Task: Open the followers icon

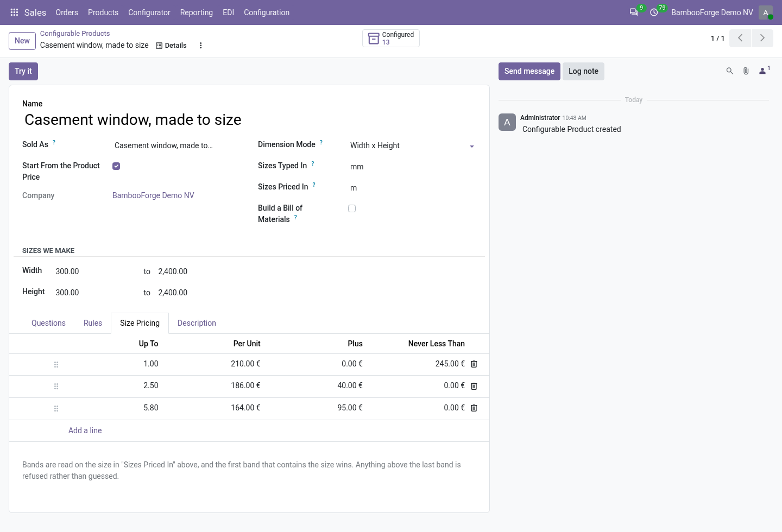Action: 763,71
